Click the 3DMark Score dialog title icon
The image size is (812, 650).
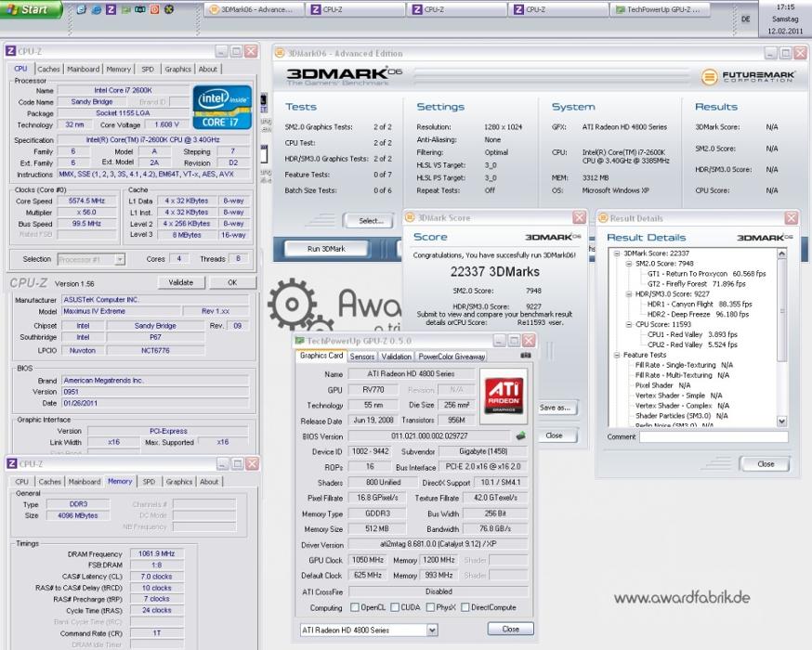[410, 217]
